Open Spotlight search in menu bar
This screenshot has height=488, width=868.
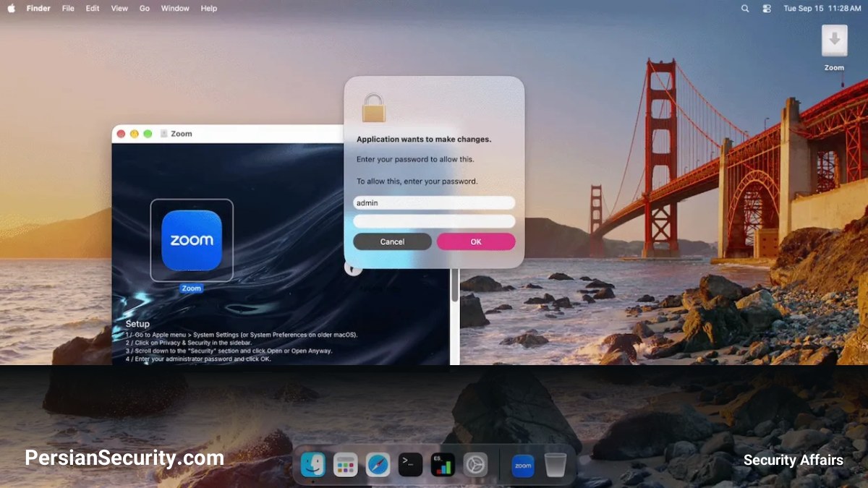745,9
